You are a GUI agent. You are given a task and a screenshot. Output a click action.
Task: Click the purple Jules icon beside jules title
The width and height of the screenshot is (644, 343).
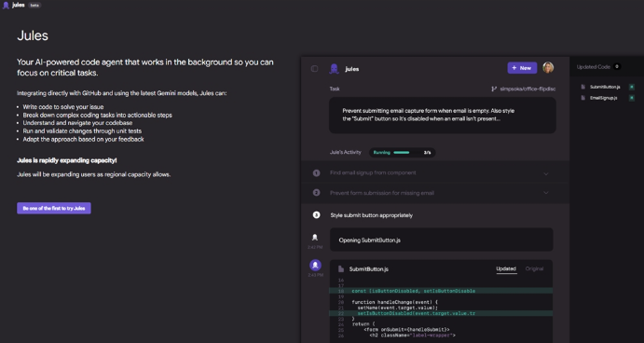coord(334,69)
